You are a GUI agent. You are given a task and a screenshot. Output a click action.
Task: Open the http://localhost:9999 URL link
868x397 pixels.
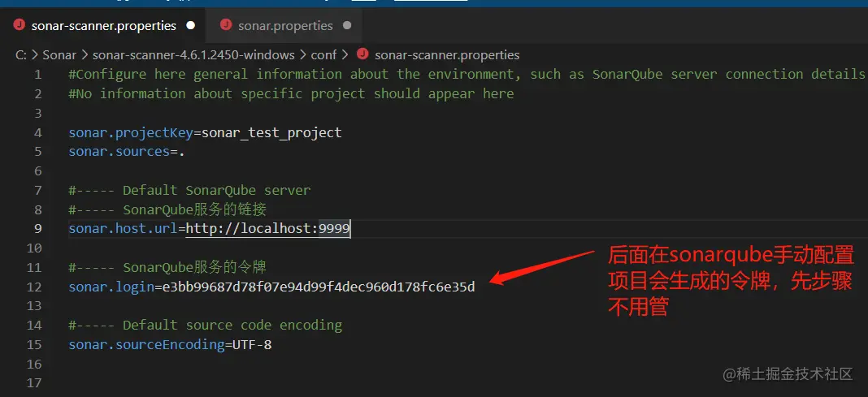pos(268,228)
